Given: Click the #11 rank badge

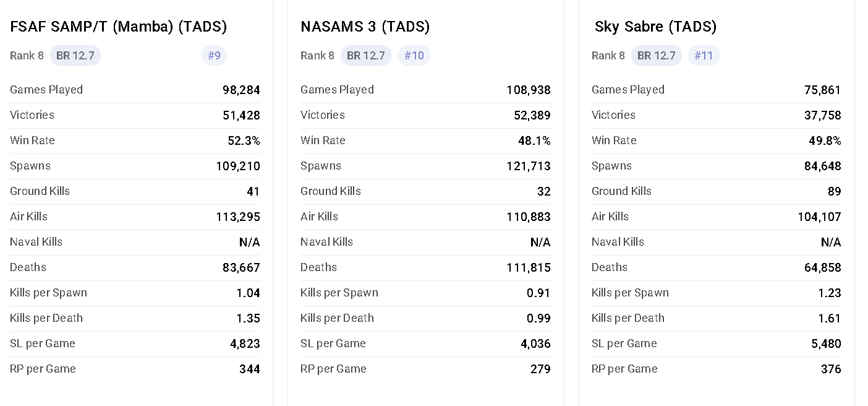Looking at the screenshot, I should [704, 56].
